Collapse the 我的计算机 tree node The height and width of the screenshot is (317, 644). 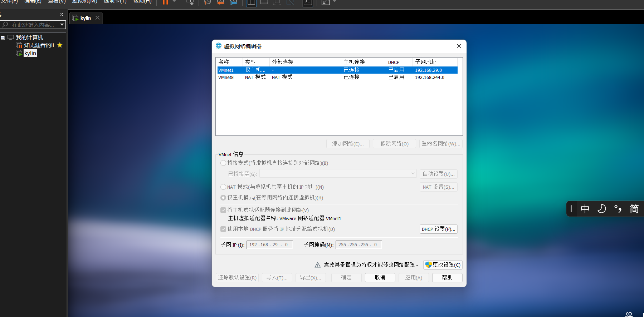(3, 38)
